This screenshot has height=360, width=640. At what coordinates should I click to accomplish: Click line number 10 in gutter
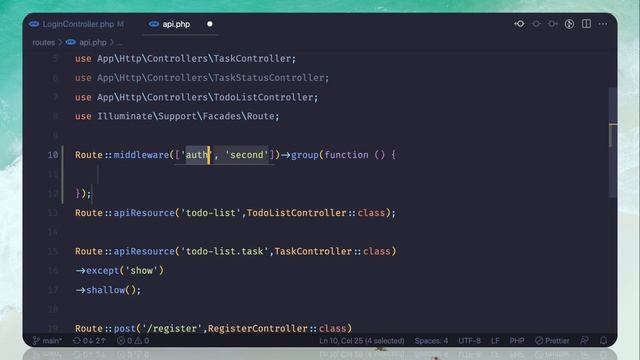pos(53,155)
